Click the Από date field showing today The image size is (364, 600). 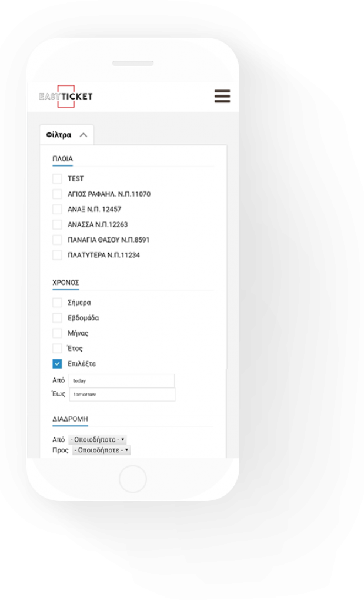pos(122,381)
